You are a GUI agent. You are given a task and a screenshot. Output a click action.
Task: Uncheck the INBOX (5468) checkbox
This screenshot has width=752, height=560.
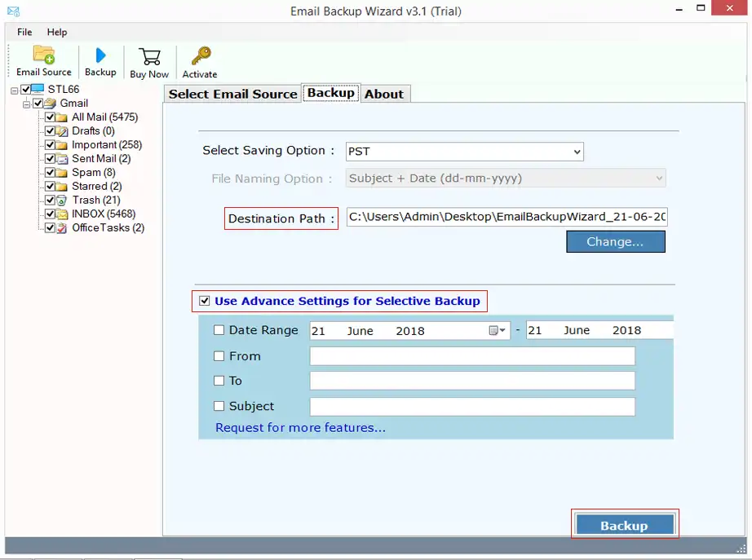click(x=50, y=214)
